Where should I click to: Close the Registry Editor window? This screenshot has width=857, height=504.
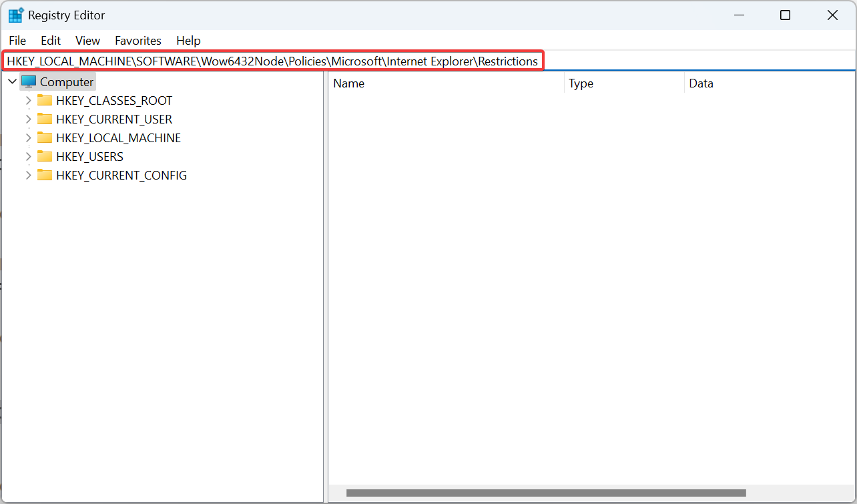832,15
